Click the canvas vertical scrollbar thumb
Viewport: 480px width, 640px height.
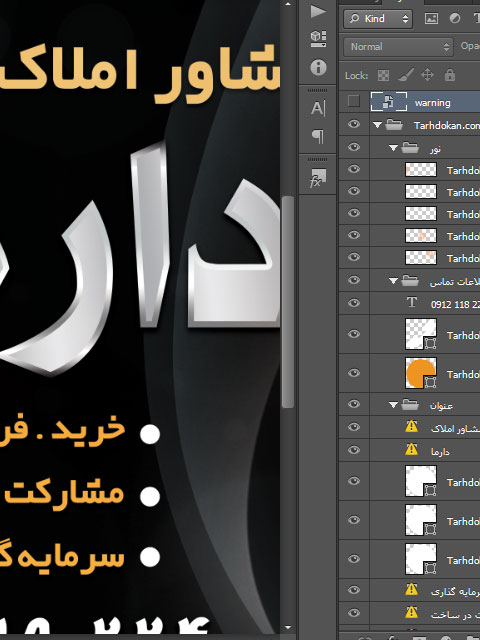[x=288, y=302]
